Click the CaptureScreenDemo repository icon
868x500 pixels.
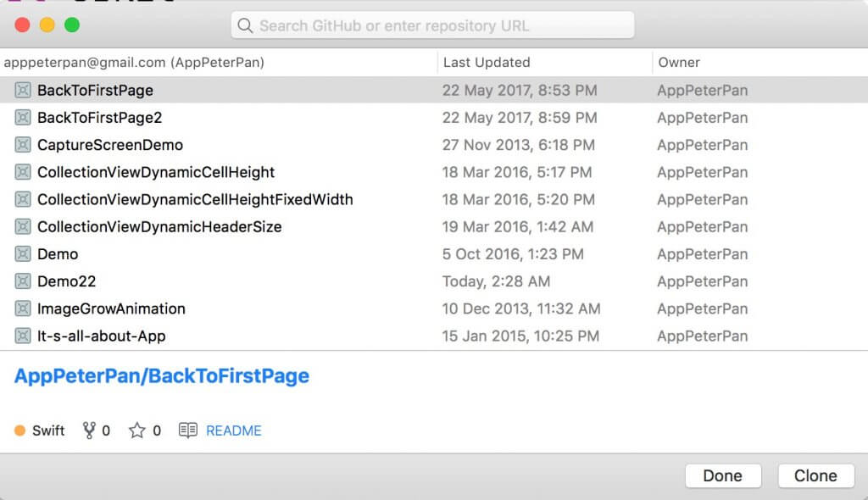[x=23, y=145]
